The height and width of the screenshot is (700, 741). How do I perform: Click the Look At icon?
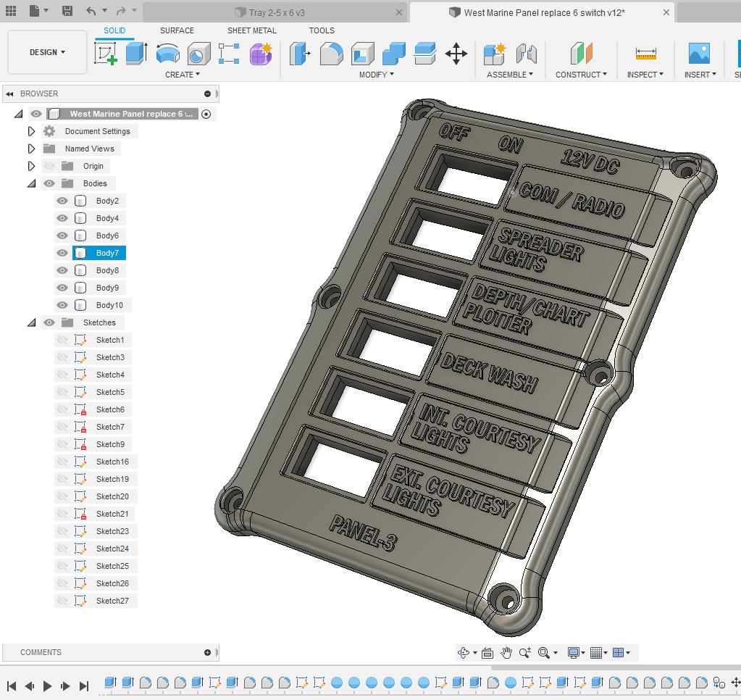click(x=487, y=653)
